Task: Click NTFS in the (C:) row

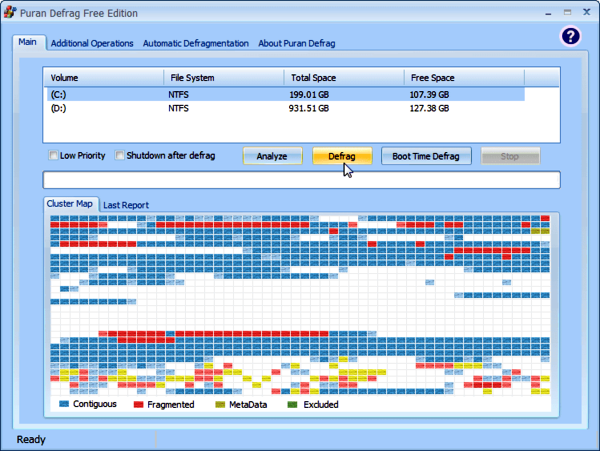Action: click(x=178, y=94)
